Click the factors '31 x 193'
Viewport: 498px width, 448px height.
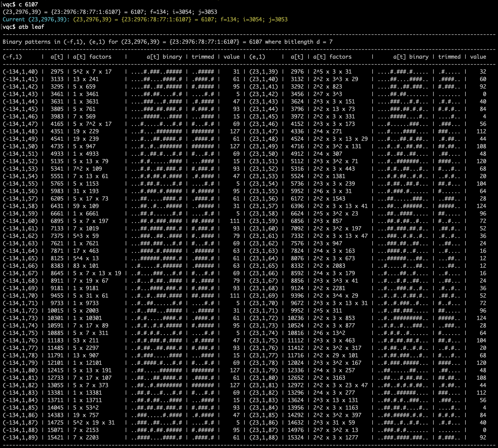click(x=86, y=191)
